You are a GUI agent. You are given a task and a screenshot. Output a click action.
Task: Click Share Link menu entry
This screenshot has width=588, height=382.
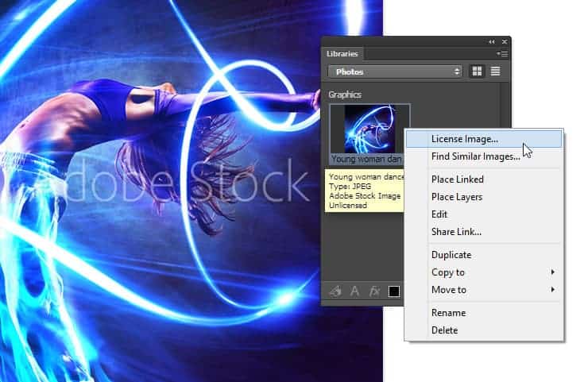[x=484, y=232]
